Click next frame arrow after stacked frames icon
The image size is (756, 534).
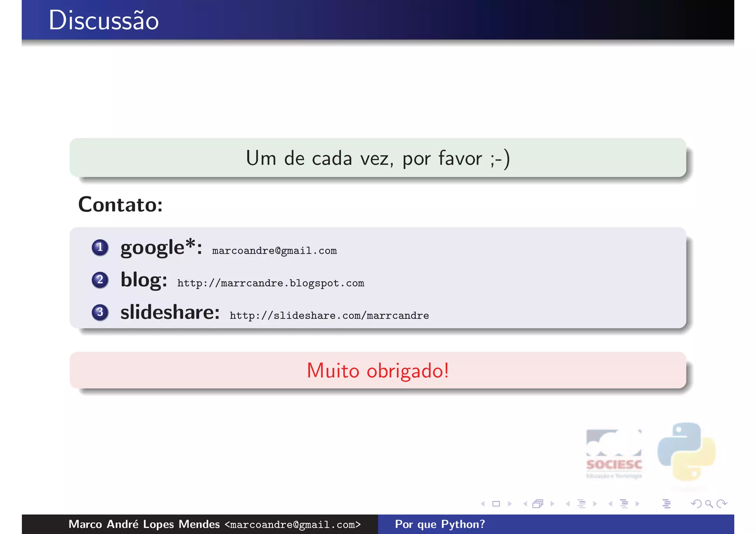coord(552,504)
